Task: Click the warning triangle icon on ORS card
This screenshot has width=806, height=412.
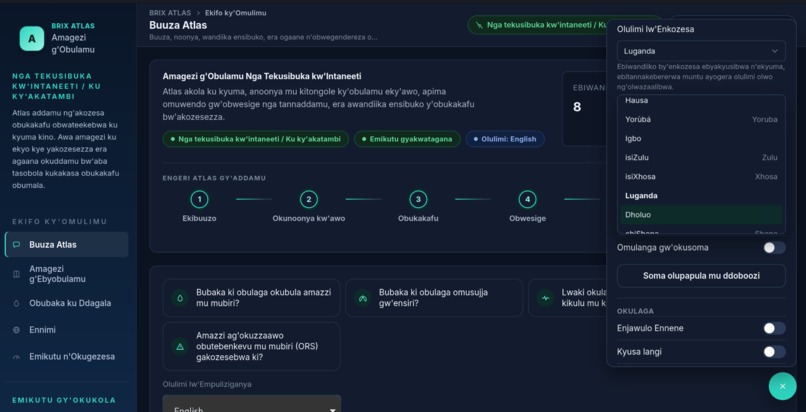Action: pos(180,346)
